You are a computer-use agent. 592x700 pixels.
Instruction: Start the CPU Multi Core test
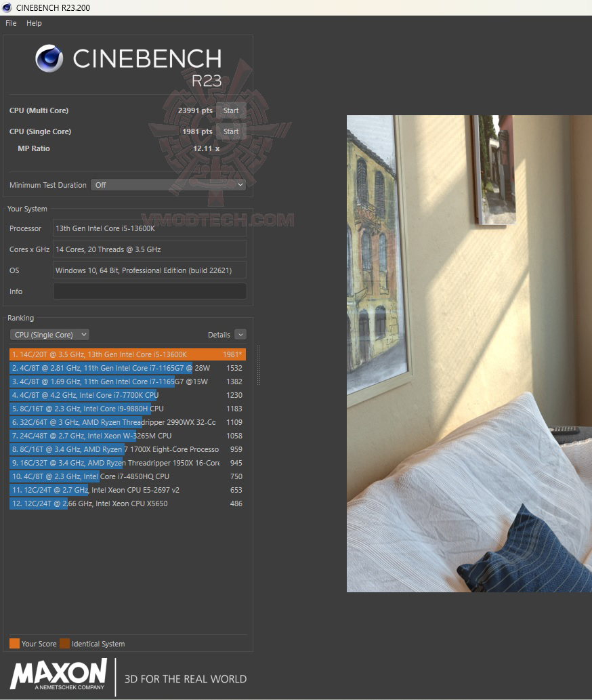click(231, 110)
